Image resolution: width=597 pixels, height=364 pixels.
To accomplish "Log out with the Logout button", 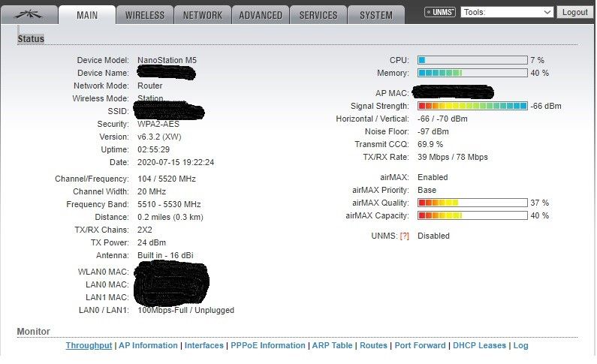I will (575, 12).
